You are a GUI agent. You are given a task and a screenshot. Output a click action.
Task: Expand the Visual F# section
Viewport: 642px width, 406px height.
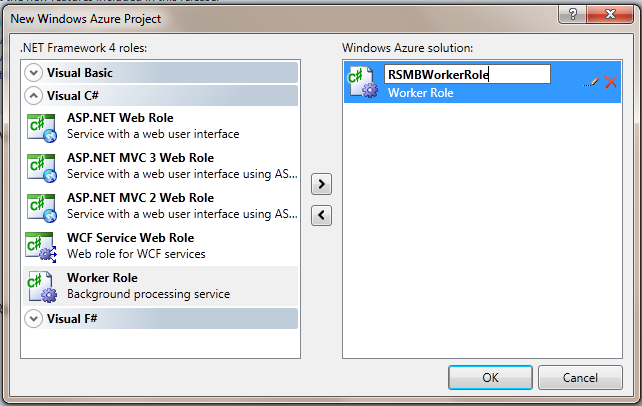[34, 319]
